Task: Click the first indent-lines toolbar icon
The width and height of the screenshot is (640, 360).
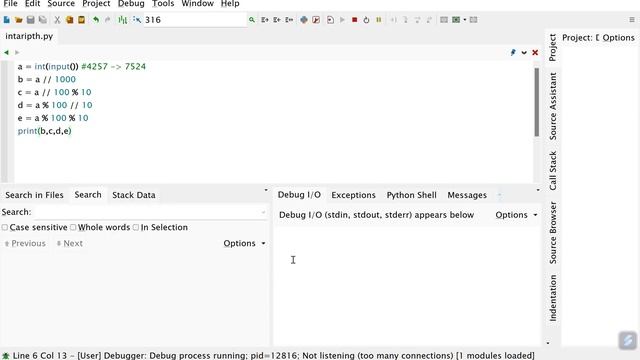Action: [x=265, y=20]
